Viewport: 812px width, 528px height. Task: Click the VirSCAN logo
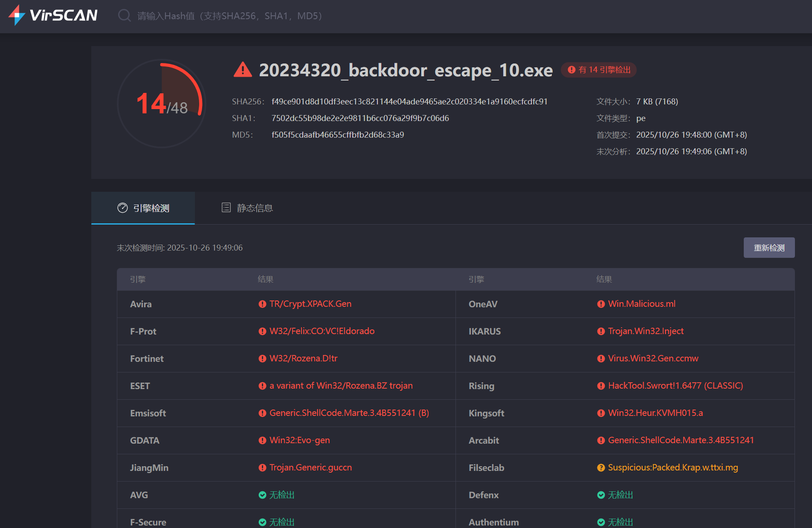click(x=53, y=15)
